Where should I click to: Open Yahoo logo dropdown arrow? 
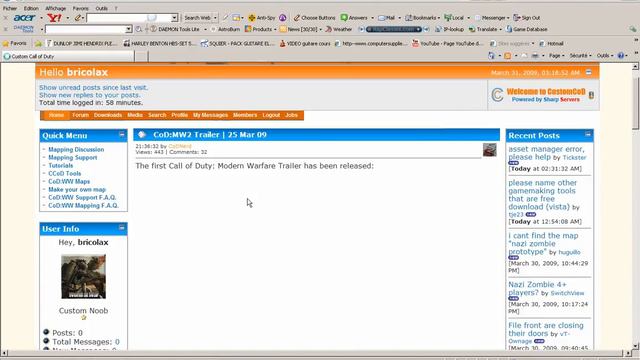pos(67,18)
